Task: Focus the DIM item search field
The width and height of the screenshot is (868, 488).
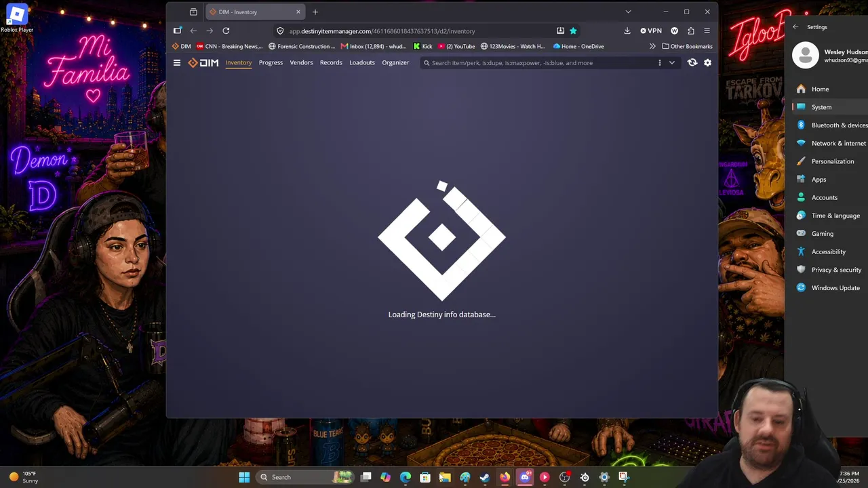Action: pos(539,63)
